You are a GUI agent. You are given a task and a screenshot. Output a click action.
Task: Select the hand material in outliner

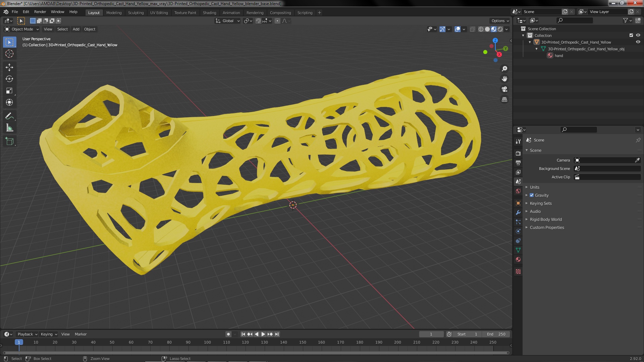[558, 56]
